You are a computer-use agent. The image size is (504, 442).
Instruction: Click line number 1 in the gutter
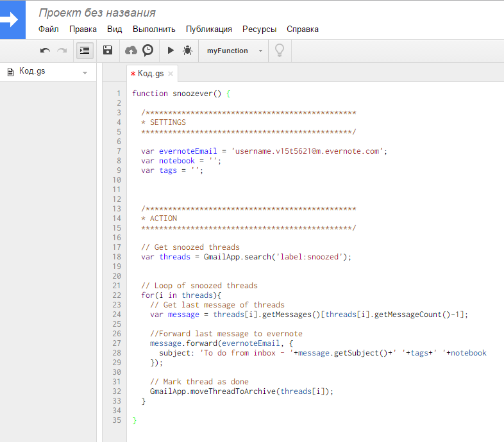click(x=119, y=94)
